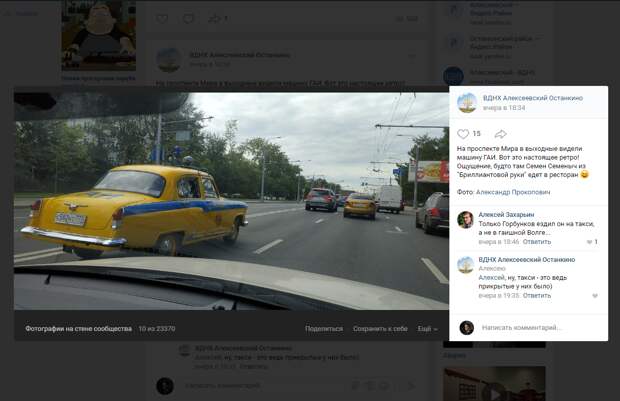Share the photo with the arrow icon
This screenshot has width=620, height=401.
pyautogui.click(x=501, y=134)
